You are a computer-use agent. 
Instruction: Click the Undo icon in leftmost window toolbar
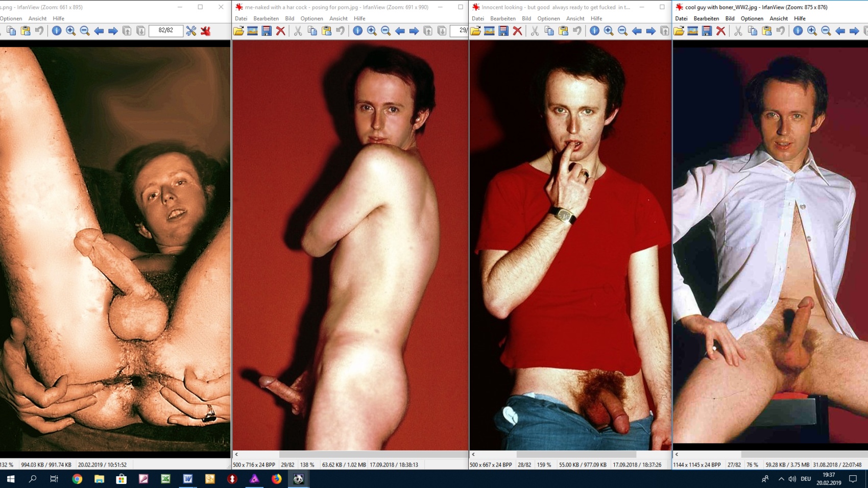click(39, 31)
